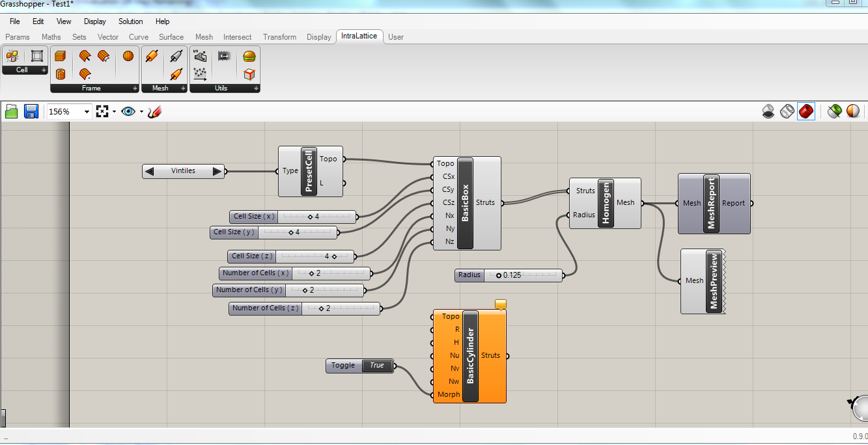Screen dimensions: 868x445
Task: Open the Solution menu
Action: point(130,21)
